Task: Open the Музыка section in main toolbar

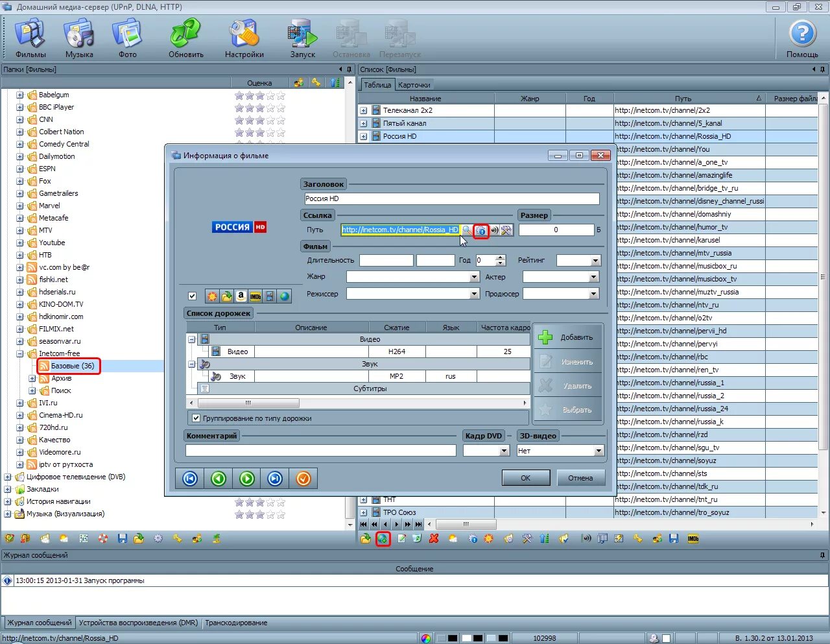Action: pyautogui.click(x=79, y=39)
